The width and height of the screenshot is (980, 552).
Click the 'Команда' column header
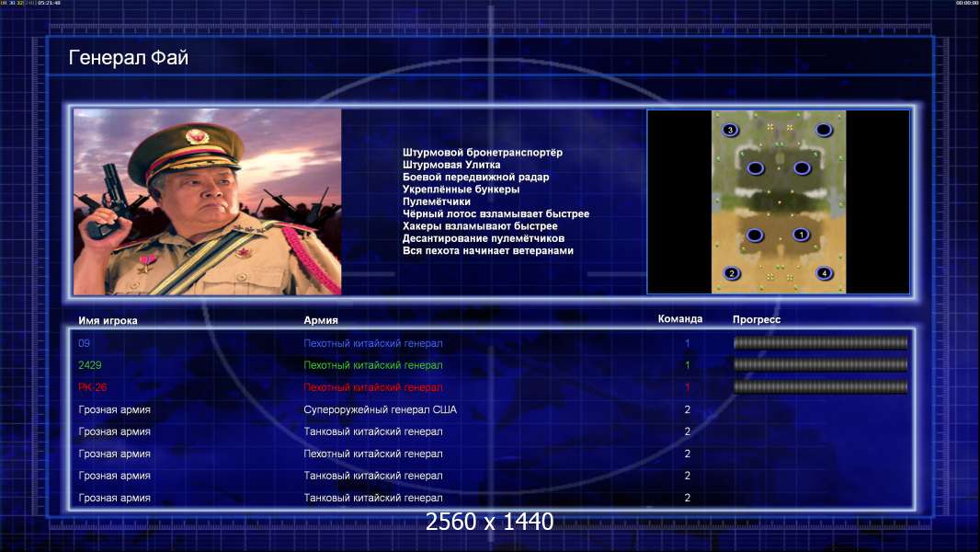[680, 319]
